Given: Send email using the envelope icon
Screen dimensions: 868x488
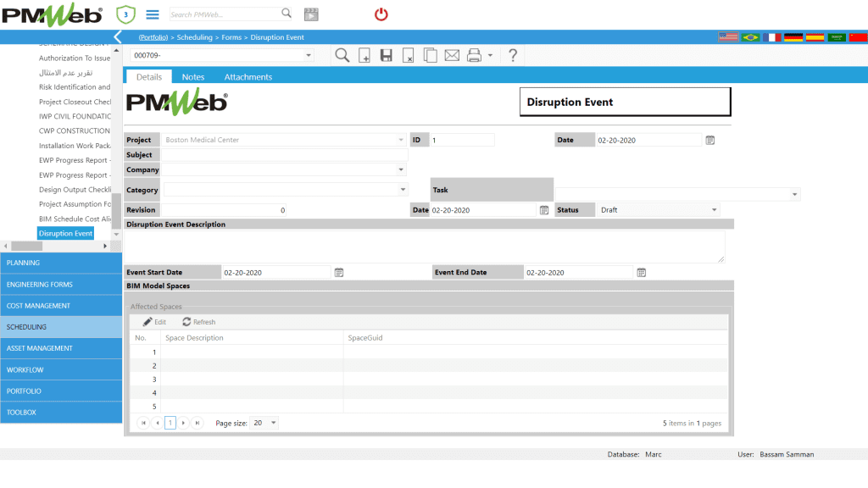Looking at the screenshot, I should [452, 55].
